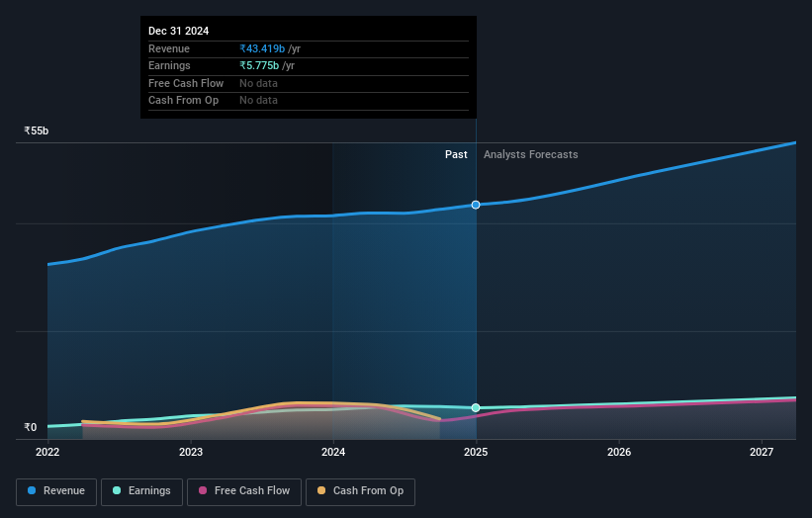Click the pink Free Cash Flow legend dot
The image size is (812, 518).
[x=203, y=490]
